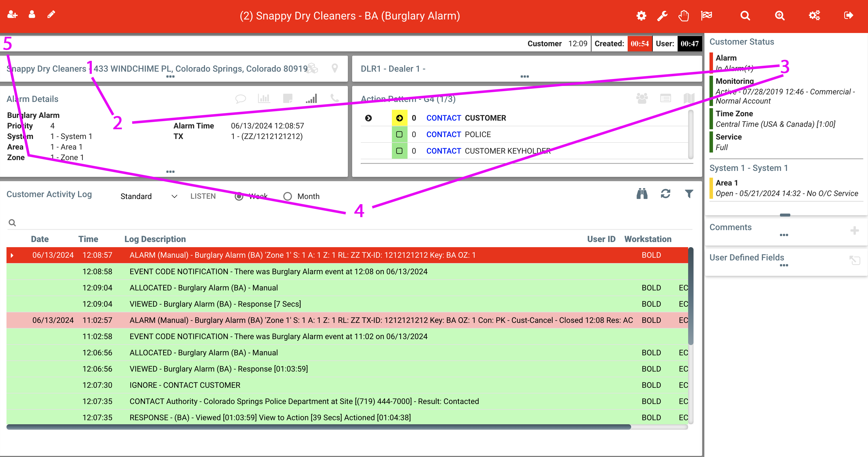This screenshot has height=457, width=868.
Task: Refresh the Customer Activity Log
Action: (665, 194)
